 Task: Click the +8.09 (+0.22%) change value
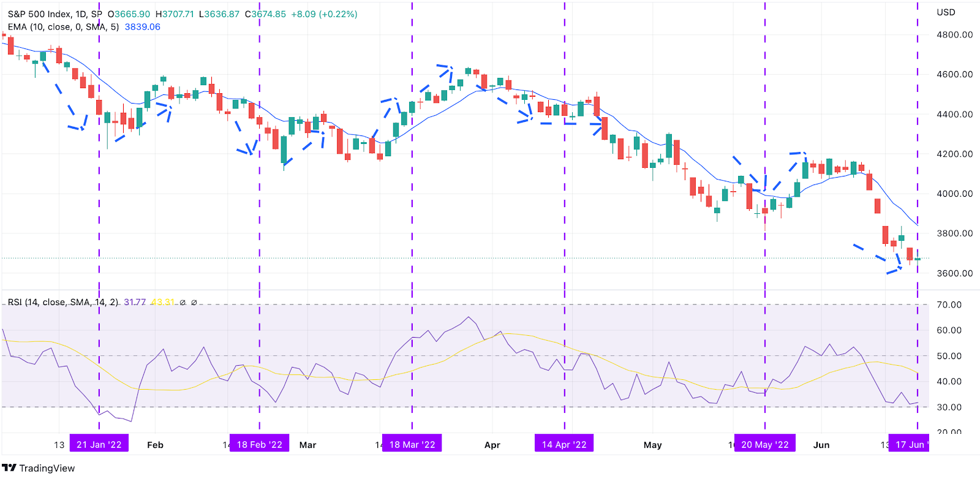[x=324, y=14]
